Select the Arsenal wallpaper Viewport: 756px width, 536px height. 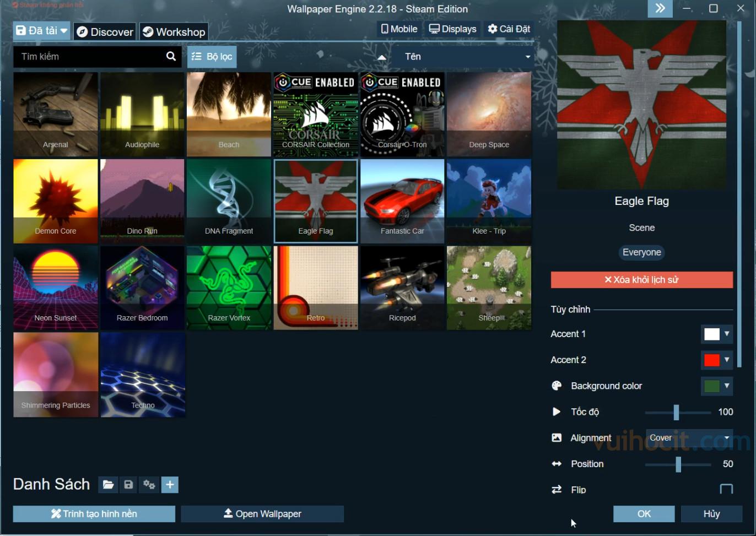(x=56, y=114)
